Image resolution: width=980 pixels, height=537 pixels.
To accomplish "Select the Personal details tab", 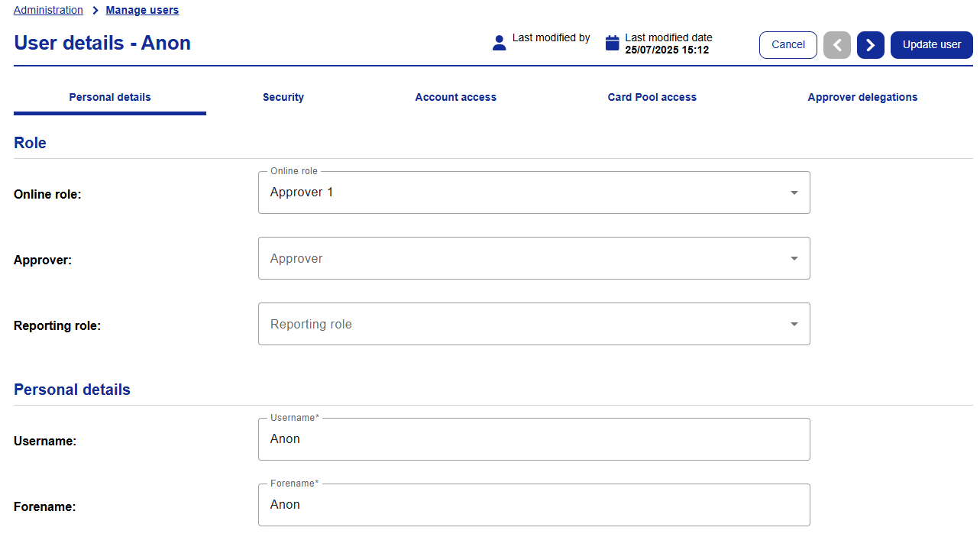I will [110, 97].
